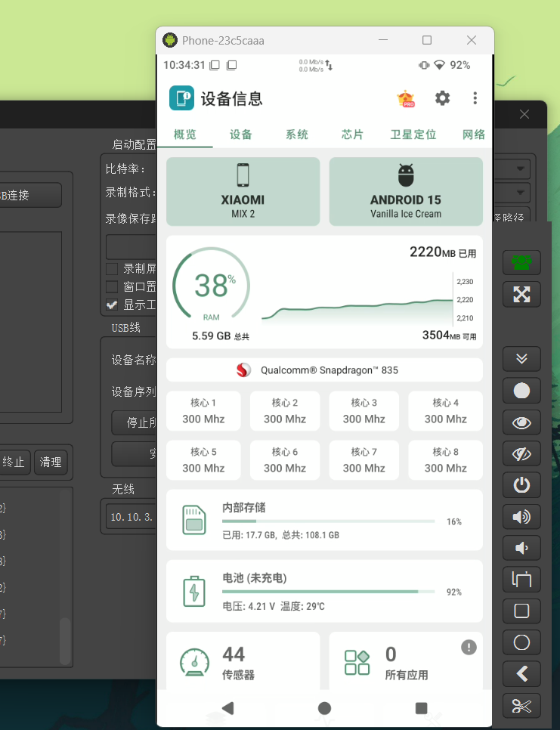The image size is (560, 730).
Task: Click the device info app logo
Action: pyautogui.click(x=181, y=97)
